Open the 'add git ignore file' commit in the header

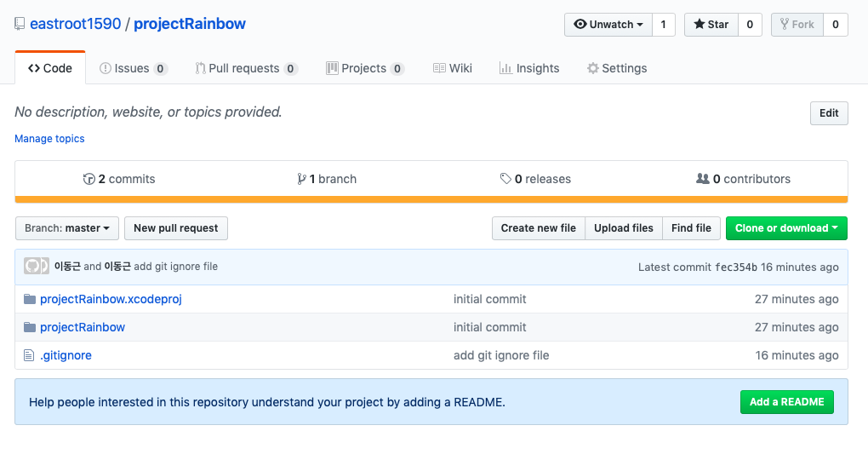tap(175, 267)
